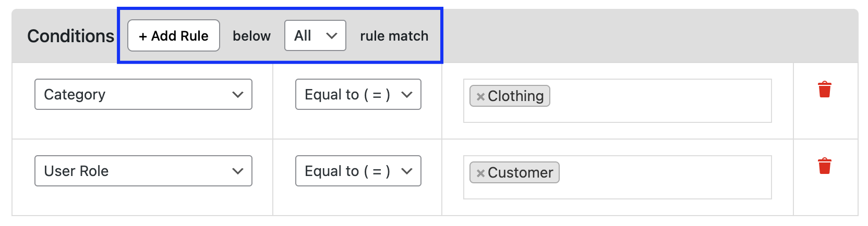The width and height of the screenshot is (868, 226).
Task: Click the 'below' label text
Action: click(252, 36)
